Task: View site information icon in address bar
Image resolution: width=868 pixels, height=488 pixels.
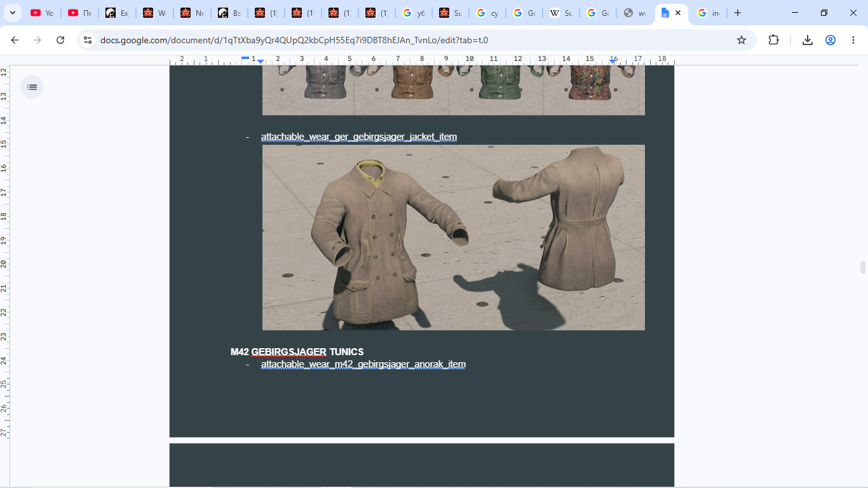Action: coord(88,40)
